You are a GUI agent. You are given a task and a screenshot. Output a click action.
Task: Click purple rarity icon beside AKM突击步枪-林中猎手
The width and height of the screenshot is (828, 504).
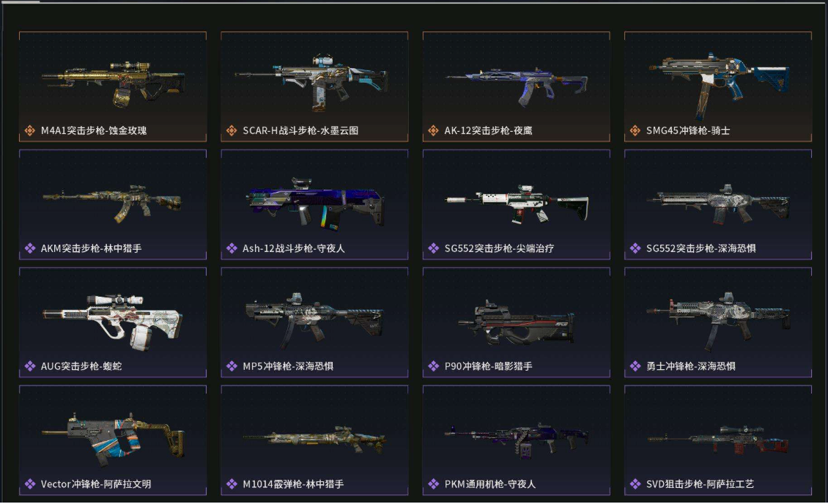pos(29,248)
